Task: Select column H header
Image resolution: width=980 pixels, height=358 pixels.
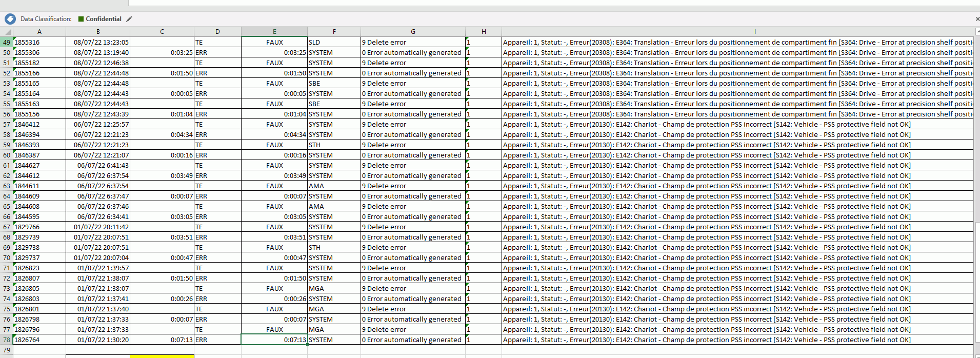Action: (x=484, y=32)
